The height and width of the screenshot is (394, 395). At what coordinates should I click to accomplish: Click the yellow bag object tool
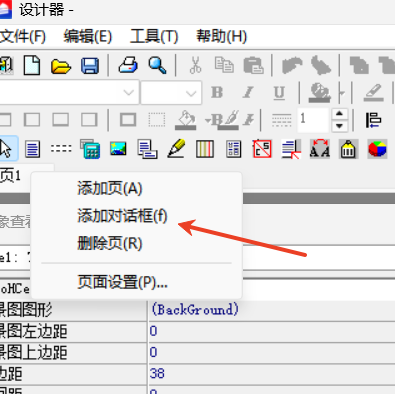[x=348, y=149]
